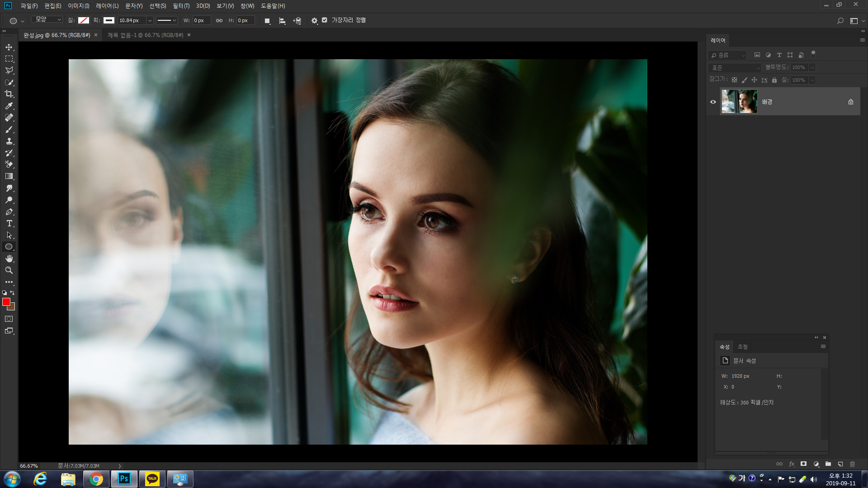The height and width of the screenshot is (488, 868).
Task: Open the 표준 blend mode dropdown
Action: [736, 68]
